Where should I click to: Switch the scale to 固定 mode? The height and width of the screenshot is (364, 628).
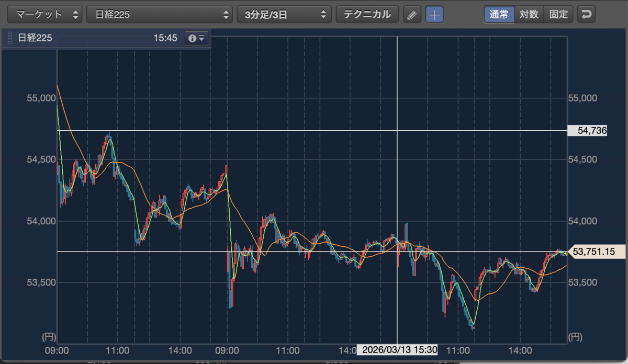558,14
